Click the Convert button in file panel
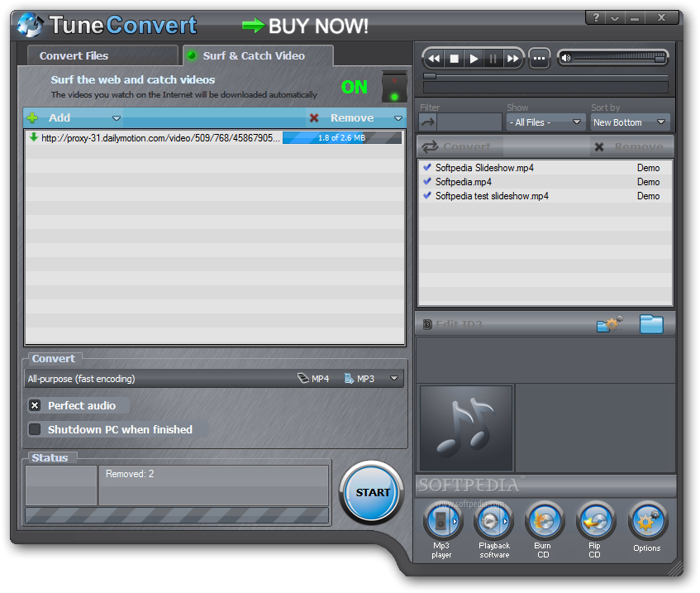The height and width of the screenshot is (593, 700). click(x=460, y=146)
